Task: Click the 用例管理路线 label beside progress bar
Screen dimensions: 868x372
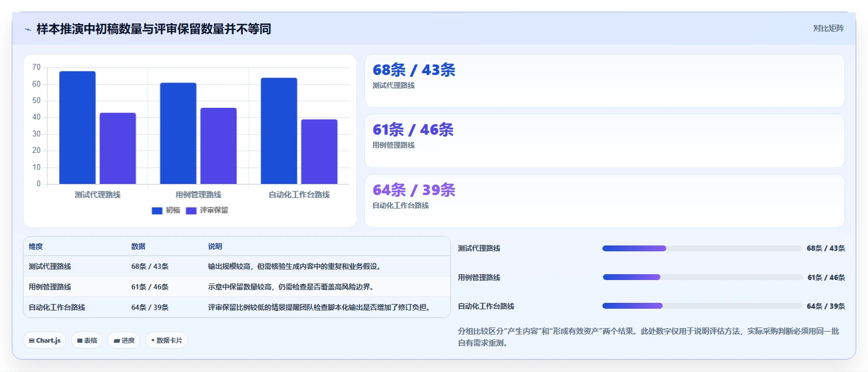Action: pos(479,277)
